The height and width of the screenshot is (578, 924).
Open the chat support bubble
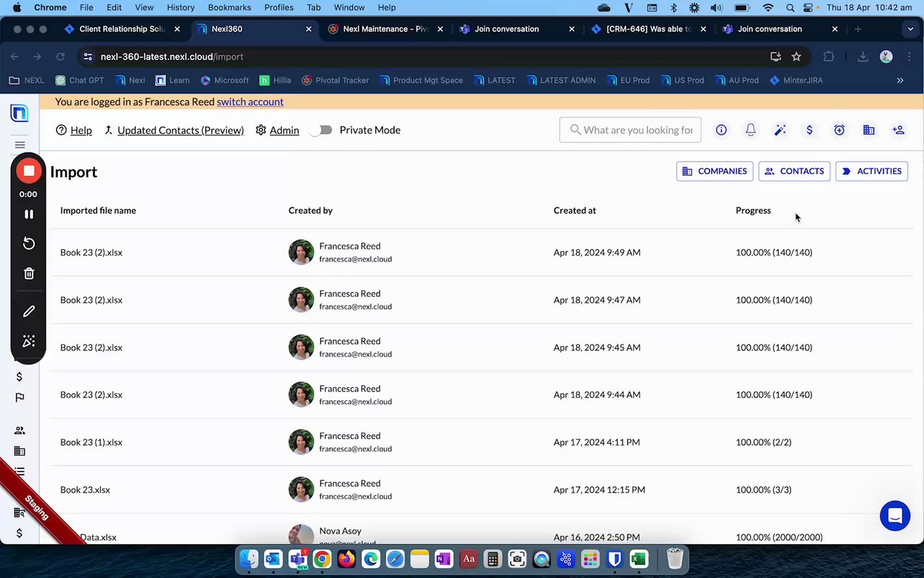[x=895, y=516]
